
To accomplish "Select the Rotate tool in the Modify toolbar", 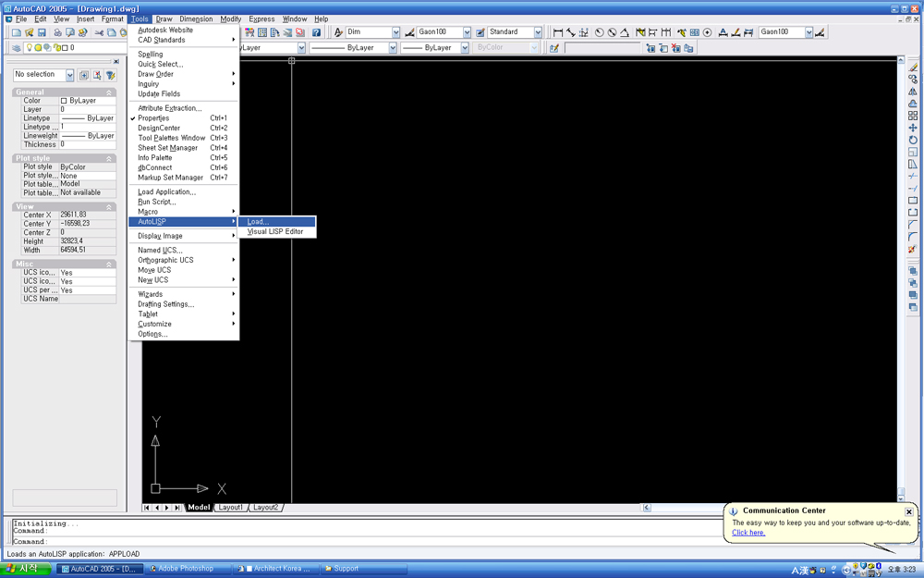I will [913, 140].
